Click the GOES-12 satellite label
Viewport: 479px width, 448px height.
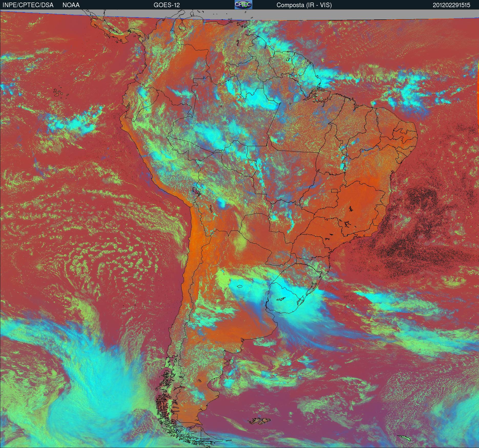click(x=166, y=5)
